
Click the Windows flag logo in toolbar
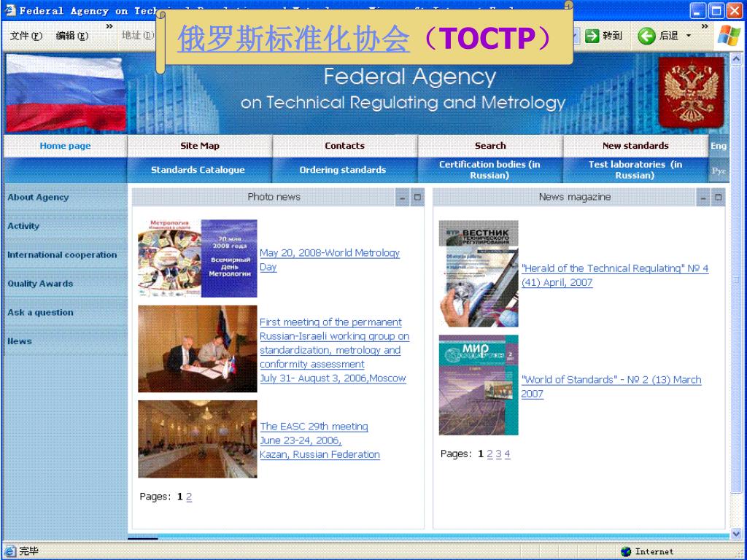[729, 36]
